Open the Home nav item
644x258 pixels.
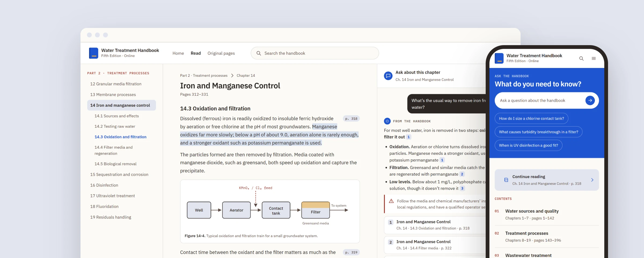(x=178, y=53)
